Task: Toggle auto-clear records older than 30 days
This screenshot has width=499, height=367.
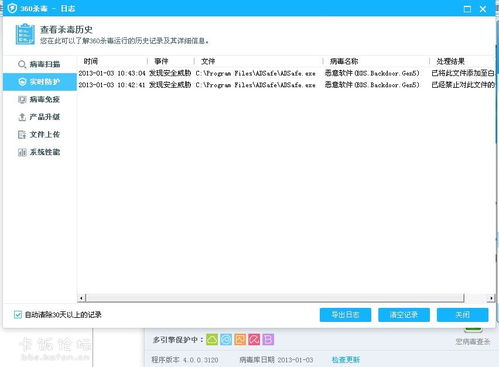Action: tap(18, 315)
